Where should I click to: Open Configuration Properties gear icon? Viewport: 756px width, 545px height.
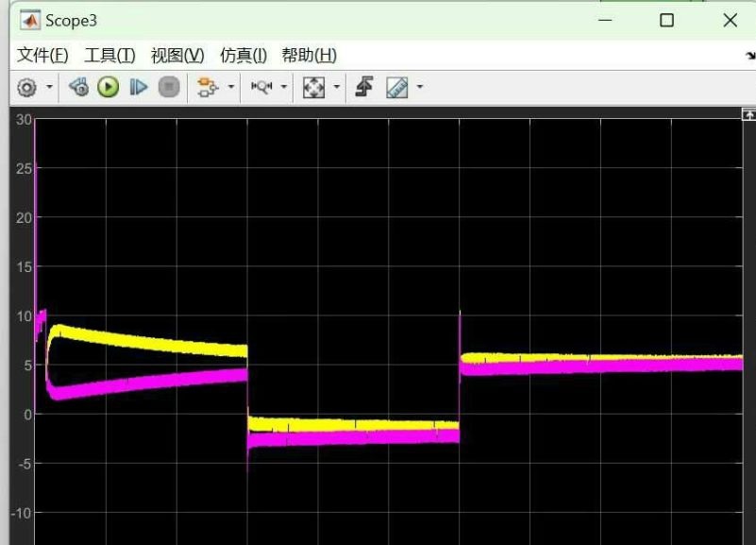[x=26, y=87]
